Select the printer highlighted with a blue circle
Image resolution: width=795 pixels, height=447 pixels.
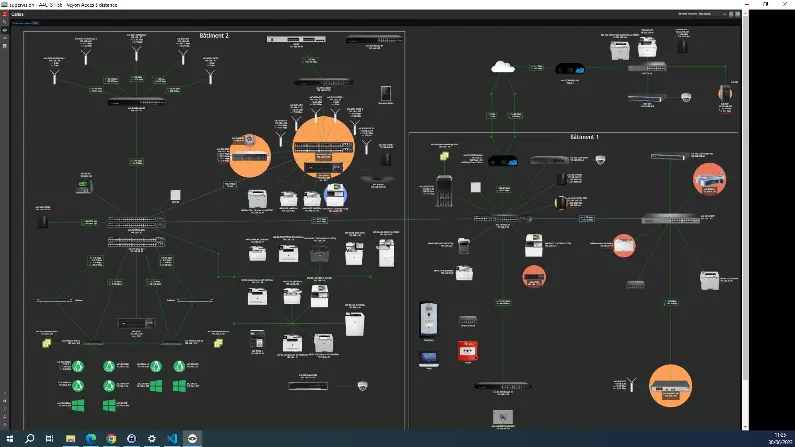[x=335, y=195]
